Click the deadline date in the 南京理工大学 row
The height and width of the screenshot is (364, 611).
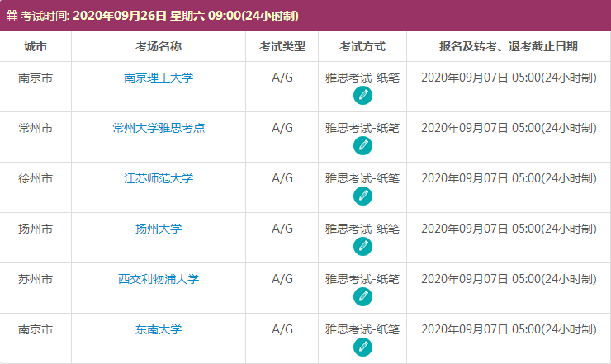(x=509, y=78)
